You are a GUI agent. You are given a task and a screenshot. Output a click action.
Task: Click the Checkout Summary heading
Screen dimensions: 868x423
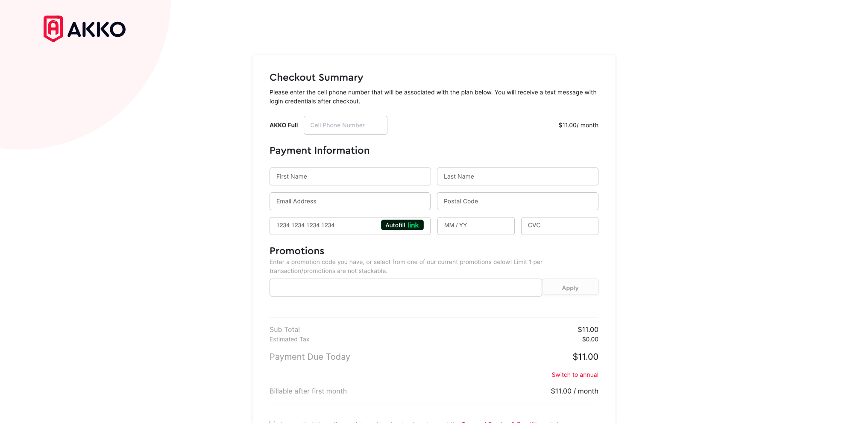(316, 77)
